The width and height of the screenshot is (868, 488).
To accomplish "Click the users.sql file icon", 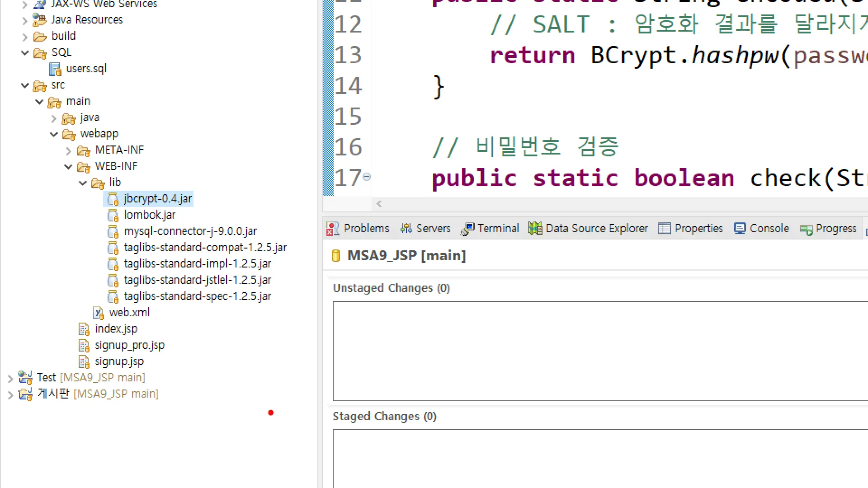I will [x=55, y=69].
